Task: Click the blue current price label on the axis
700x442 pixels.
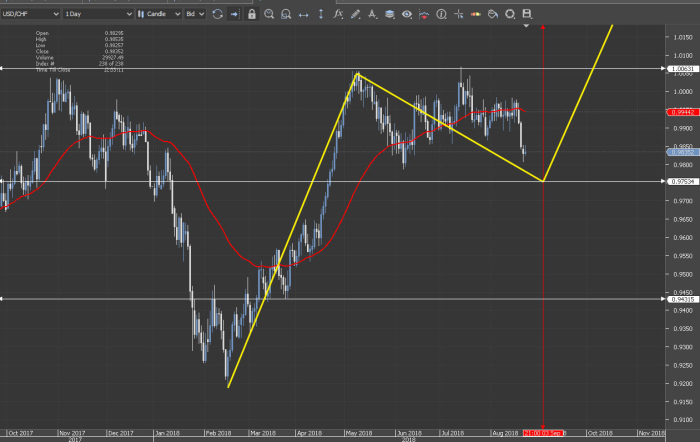Action: pos(683,152)
